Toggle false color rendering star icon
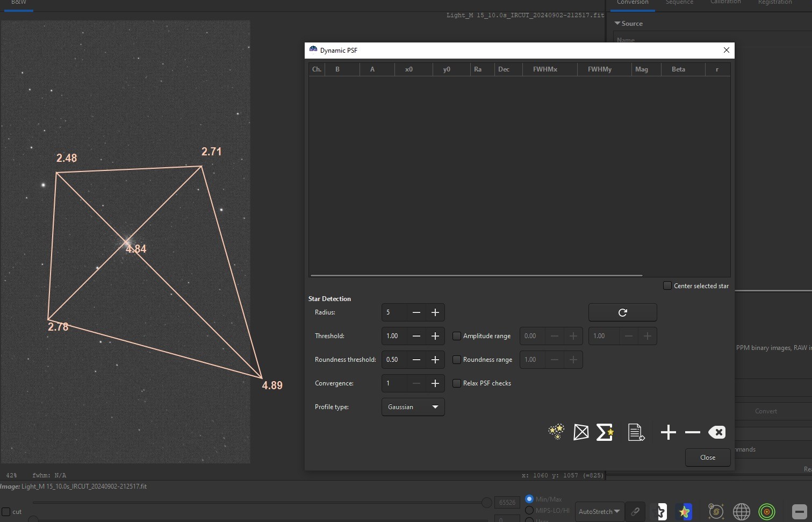The image size is (812, 522). click(684, 511)
